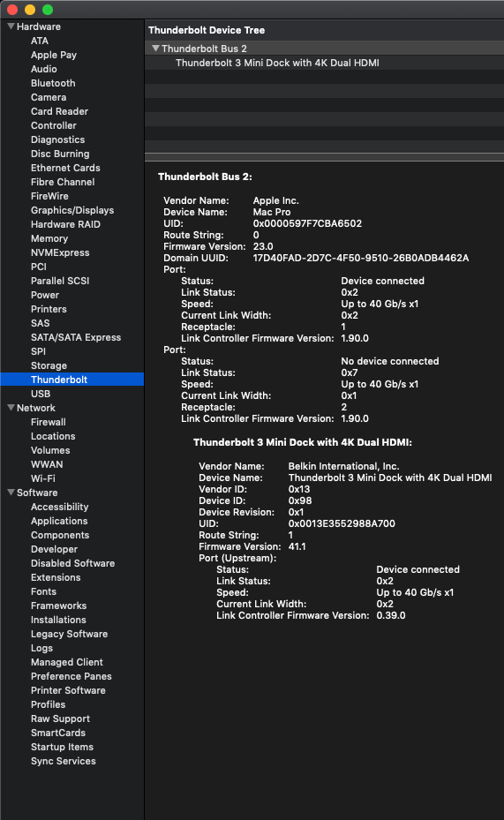504x820 pixels.
Task: Open Parallel SCSI entry
Action: click(x=60, y=281)
